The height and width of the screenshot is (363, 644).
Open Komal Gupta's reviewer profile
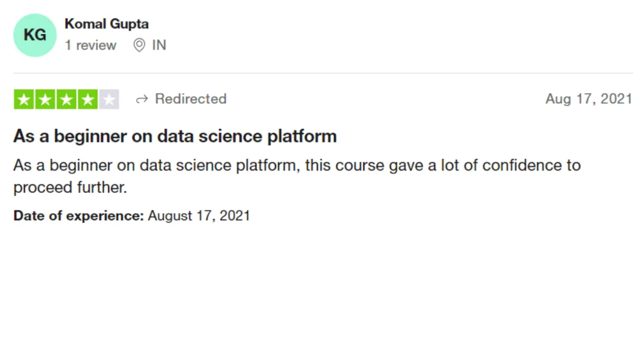[x=106, y=24]
